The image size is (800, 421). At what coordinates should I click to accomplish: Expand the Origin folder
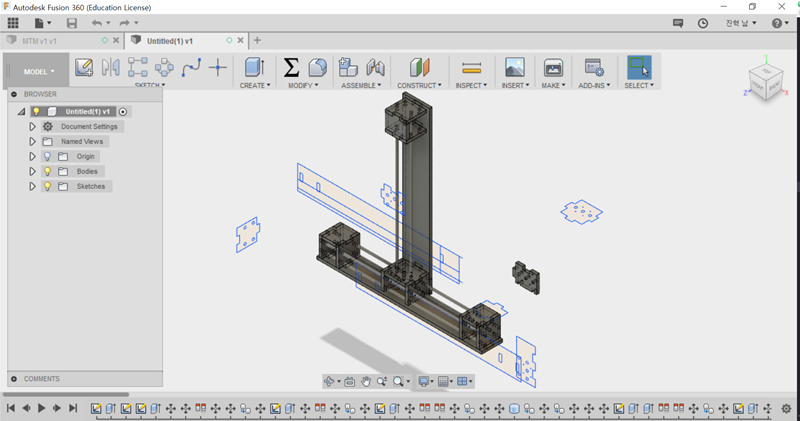[32, 156]
